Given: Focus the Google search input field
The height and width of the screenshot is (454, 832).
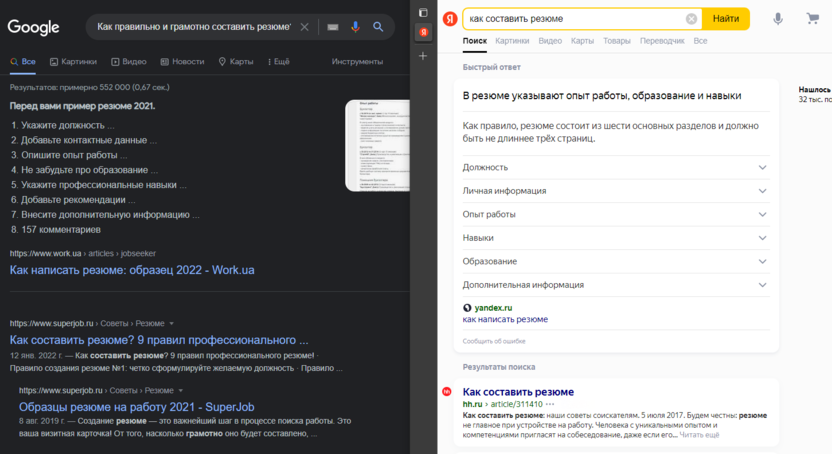Looking at the screenshot, I should click(194, 27).
